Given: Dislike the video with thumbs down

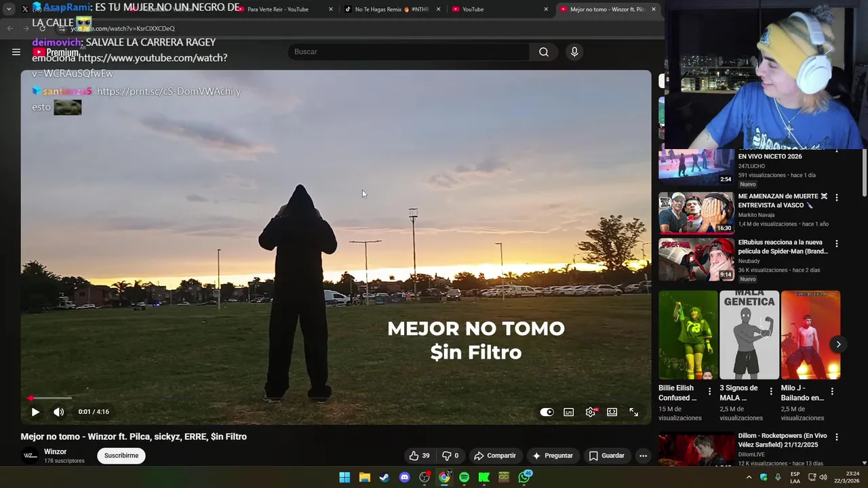Looking at the screenshot, I should point(451,455).
